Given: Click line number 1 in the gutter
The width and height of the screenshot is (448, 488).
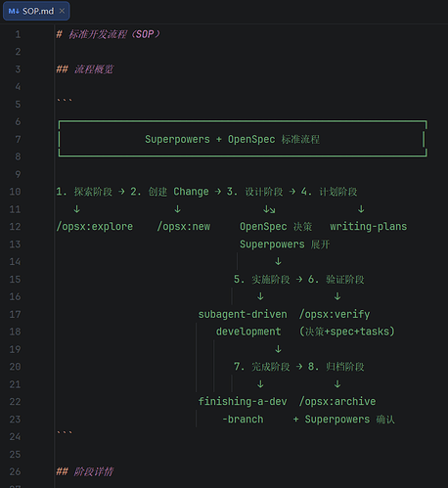Looking at the screenshot, I should pos(18,34).
